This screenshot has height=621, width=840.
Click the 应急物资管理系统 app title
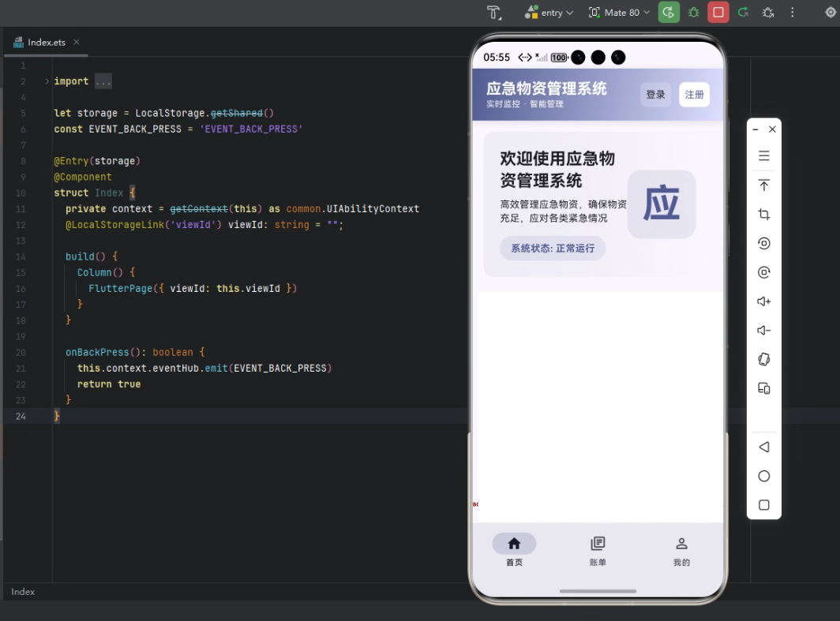point(546,88)
